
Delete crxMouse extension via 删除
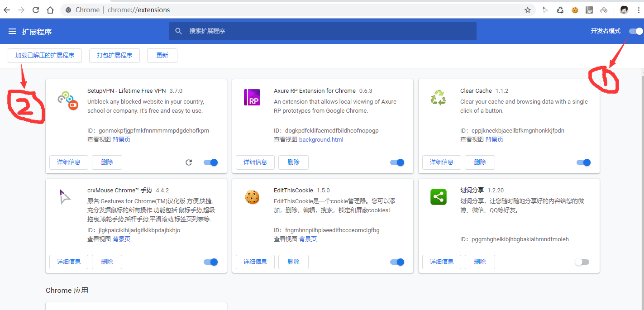coord(107,262)
